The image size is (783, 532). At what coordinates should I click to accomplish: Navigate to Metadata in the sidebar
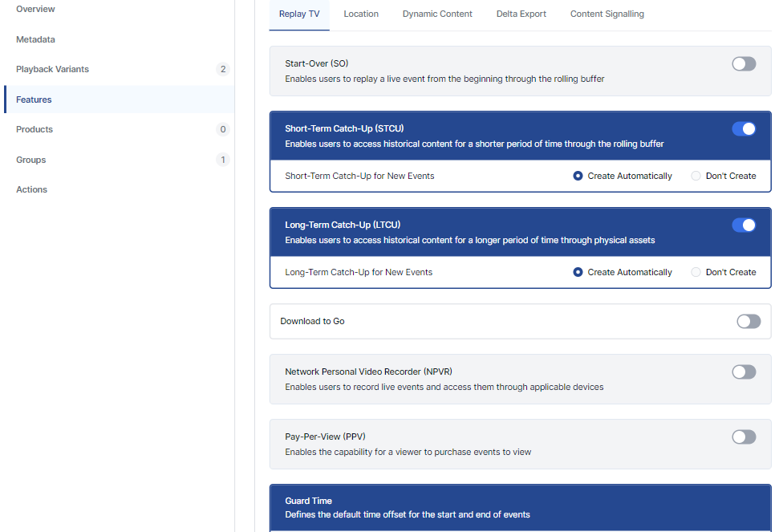(x=35, y=39)
